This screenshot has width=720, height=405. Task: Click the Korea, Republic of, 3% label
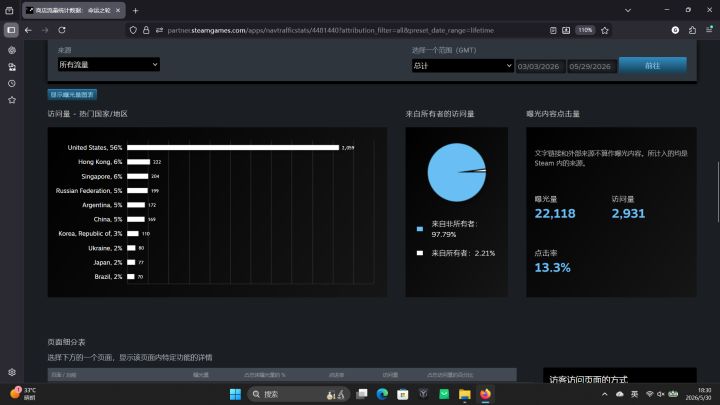90,233
